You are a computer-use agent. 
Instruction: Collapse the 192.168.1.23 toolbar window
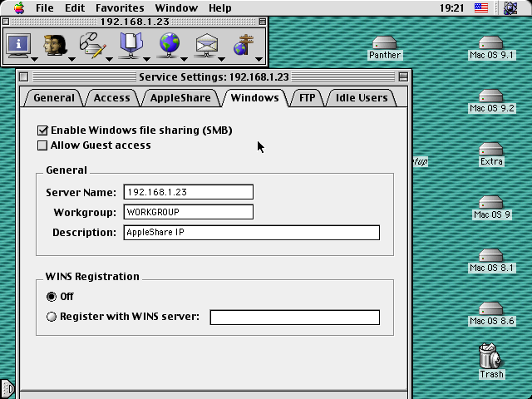point(263,22)
